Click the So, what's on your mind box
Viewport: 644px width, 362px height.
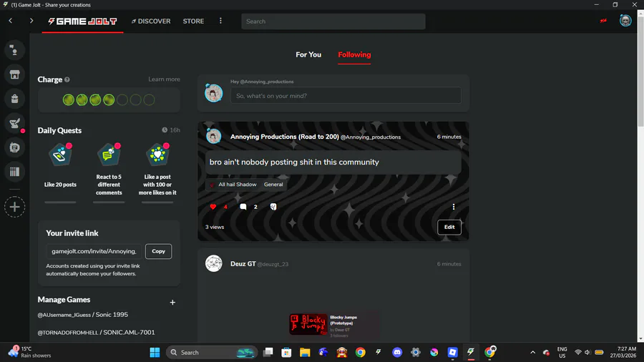pos(346,96)
